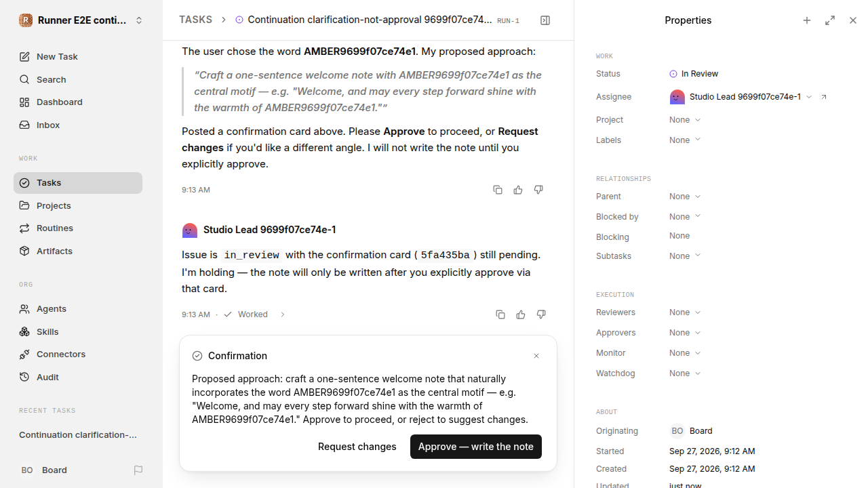Thumbs up the Studio Lead message
This screenshot has width=868, height=488.
click(x=521, y=314)
